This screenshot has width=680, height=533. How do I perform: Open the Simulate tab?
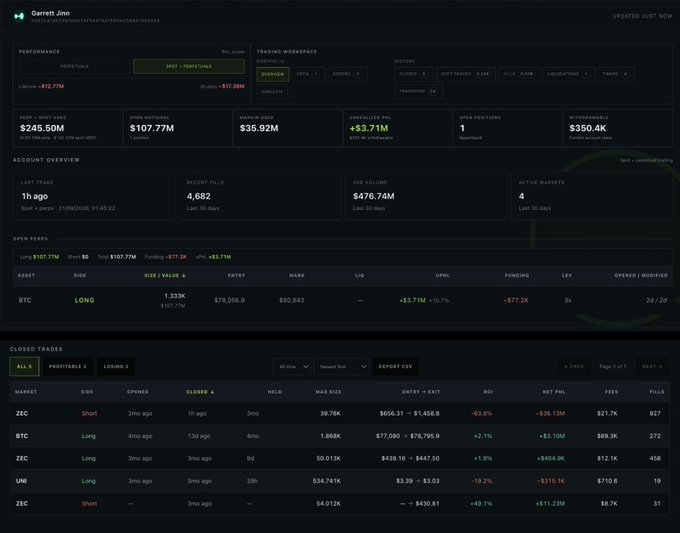[272, 92]
